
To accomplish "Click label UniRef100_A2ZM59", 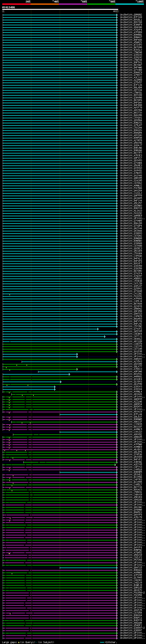I will 131,80.
